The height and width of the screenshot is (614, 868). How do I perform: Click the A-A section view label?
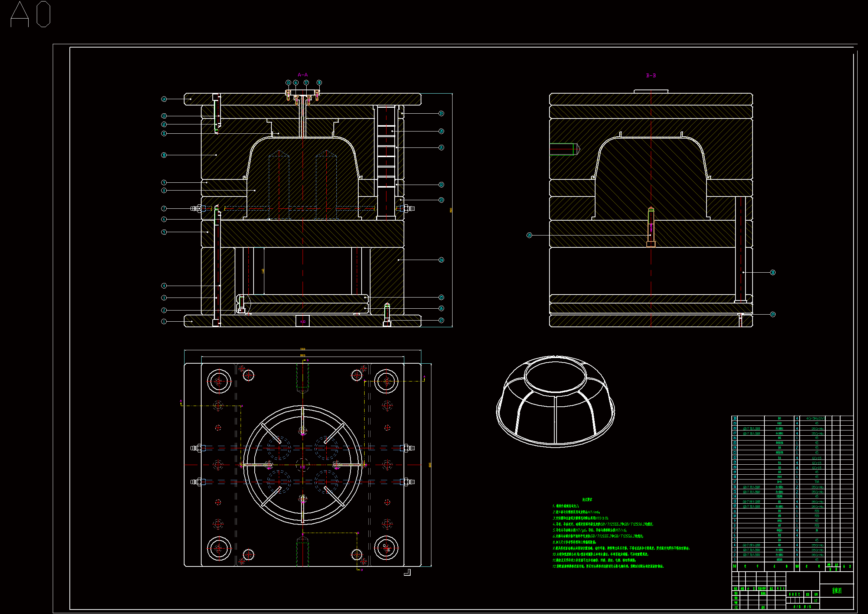click(303, 75)
